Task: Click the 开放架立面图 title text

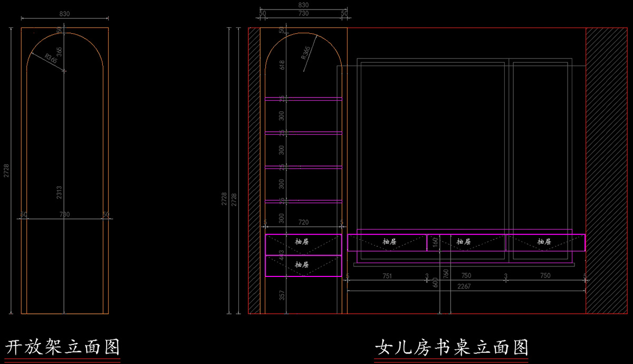Action: pyautogui.click(x=63, y=347)
